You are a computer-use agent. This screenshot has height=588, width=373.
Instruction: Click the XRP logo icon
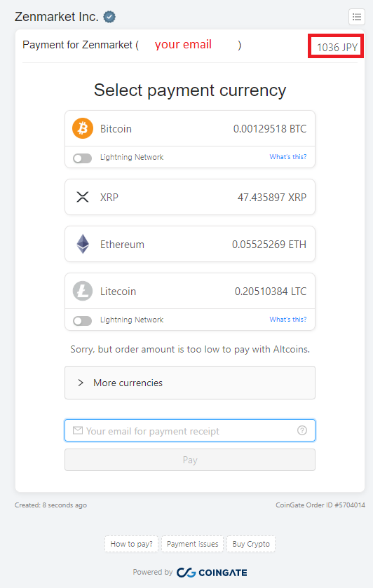pyautogui.click(x=83, y=197)
